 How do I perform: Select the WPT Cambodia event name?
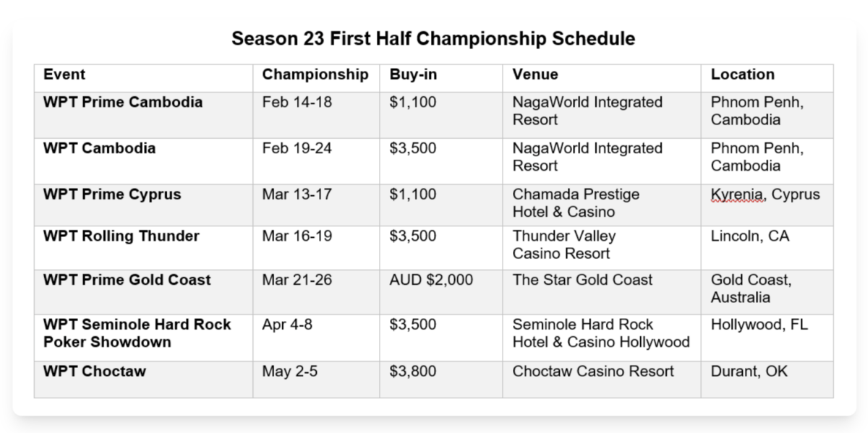[99, 149]
